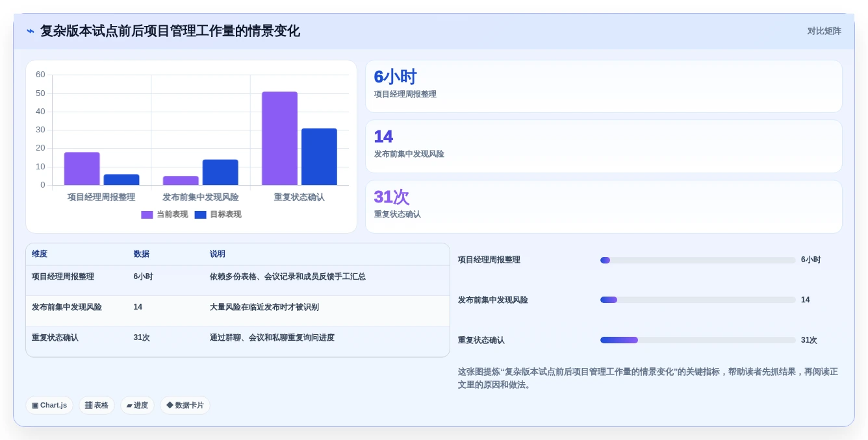Click the 说明 column header

(217, 254)
